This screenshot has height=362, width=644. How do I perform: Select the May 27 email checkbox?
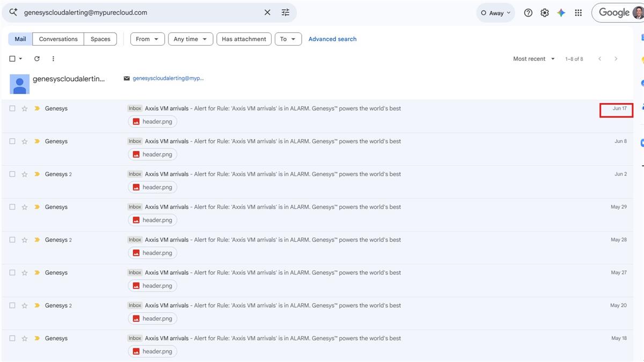12,272
